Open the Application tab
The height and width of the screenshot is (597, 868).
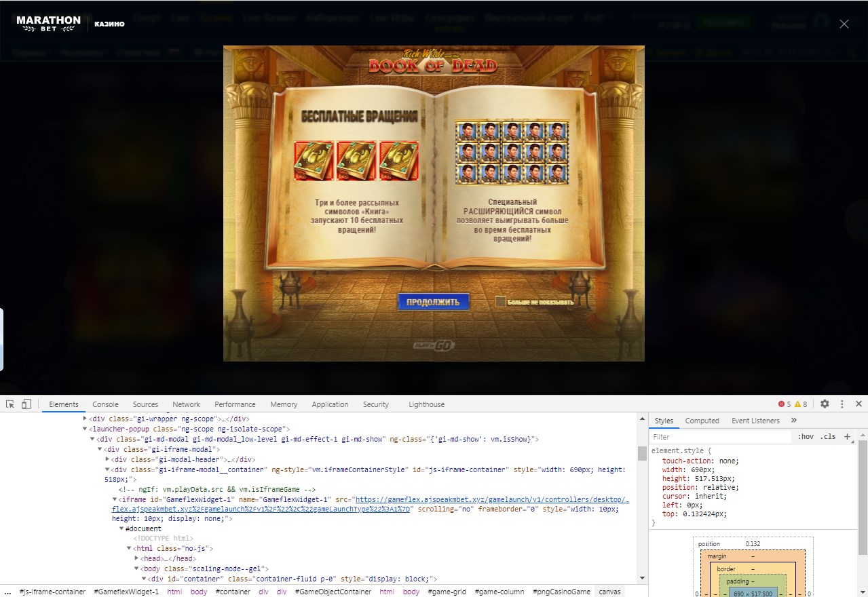[x=330, y=404]
